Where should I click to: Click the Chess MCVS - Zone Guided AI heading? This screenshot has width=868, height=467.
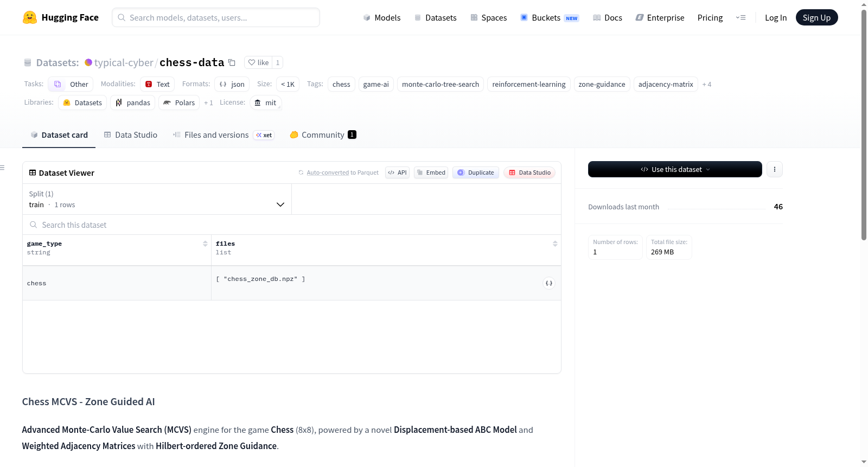(x=88, y=401)
